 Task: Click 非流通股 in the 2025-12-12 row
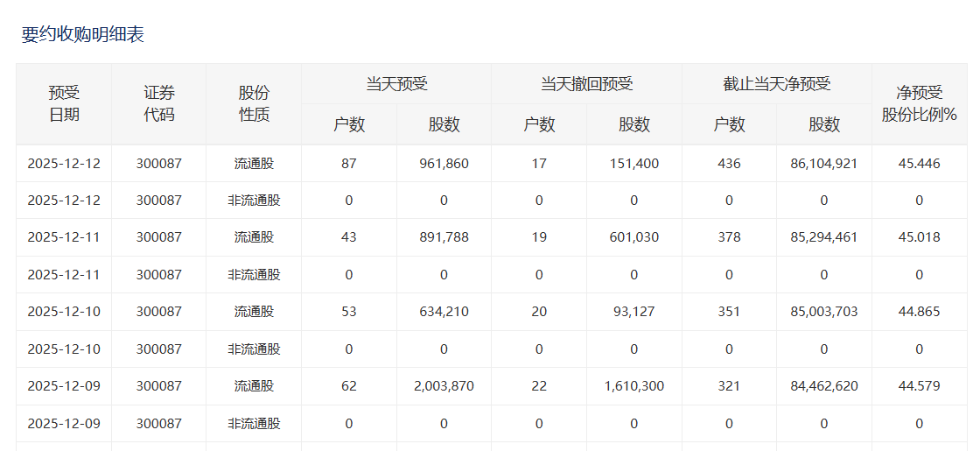tap(254, 201)
